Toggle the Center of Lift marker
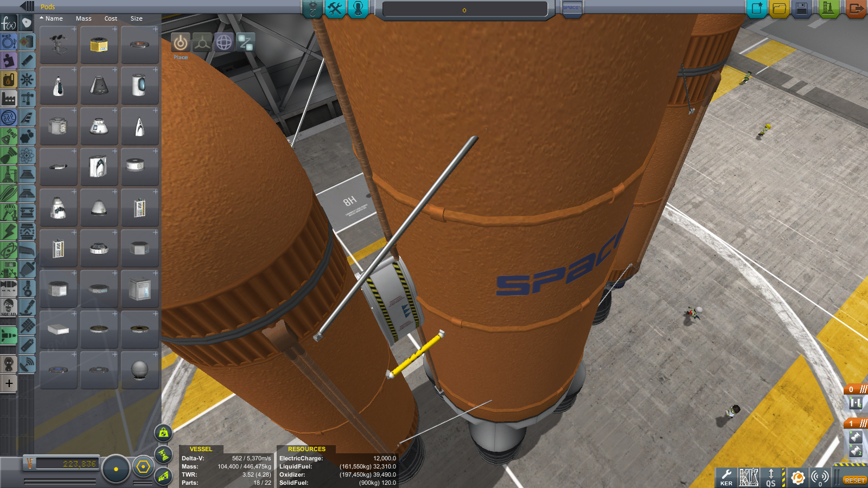This screenshot has width=868, height=488. pos(163,476)
